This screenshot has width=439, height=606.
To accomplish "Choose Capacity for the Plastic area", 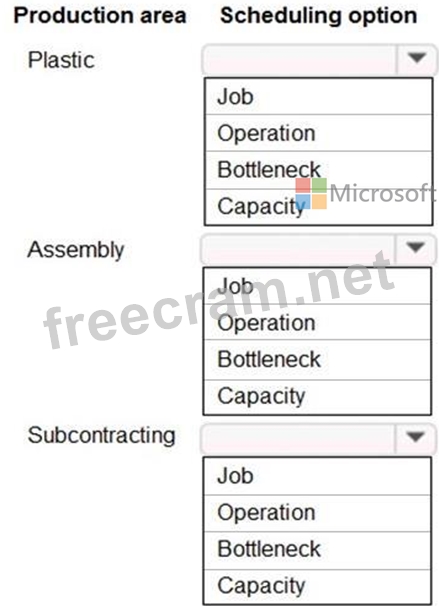I will tap(318, 206).
